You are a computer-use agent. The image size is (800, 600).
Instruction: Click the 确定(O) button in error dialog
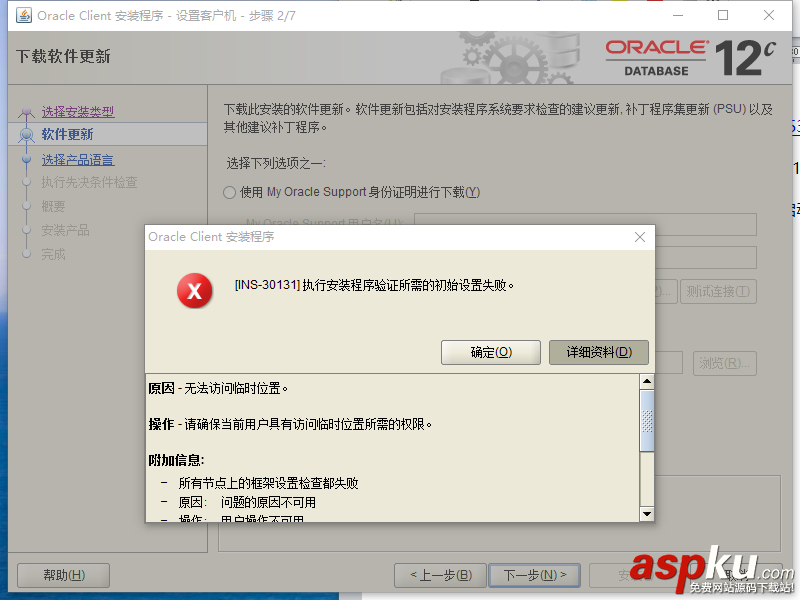tap(490, 352)
